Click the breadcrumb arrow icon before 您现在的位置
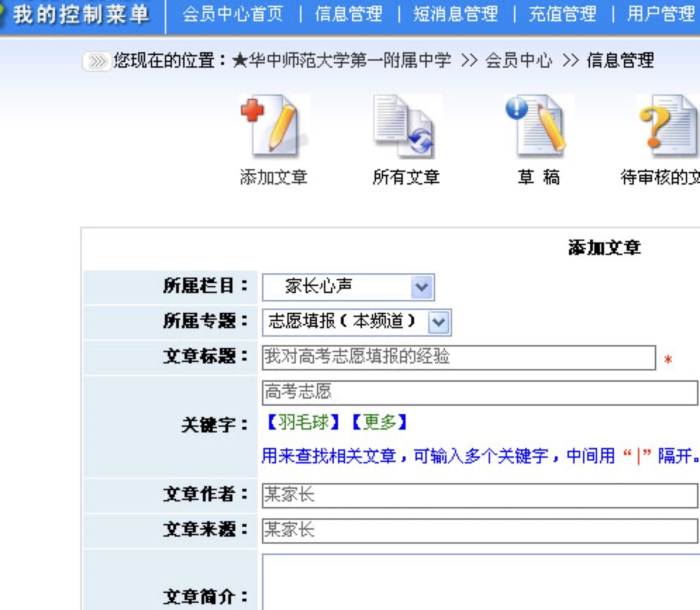This screenshot has width=700, height=610. [x=97, y=61]
